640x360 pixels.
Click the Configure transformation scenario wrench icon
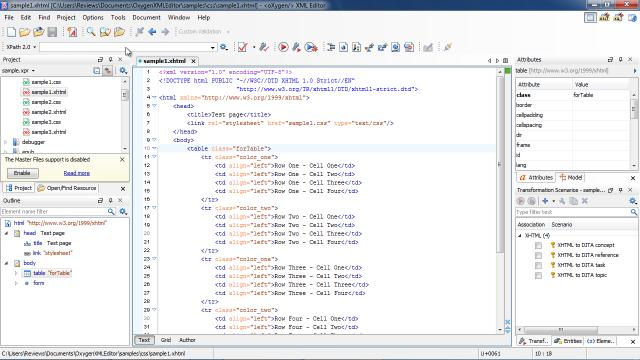296,47
